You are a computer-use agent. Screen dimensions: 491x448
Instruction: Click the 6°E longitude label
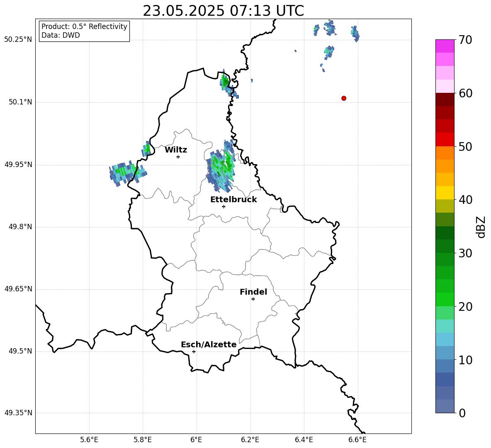click(196, 440)
